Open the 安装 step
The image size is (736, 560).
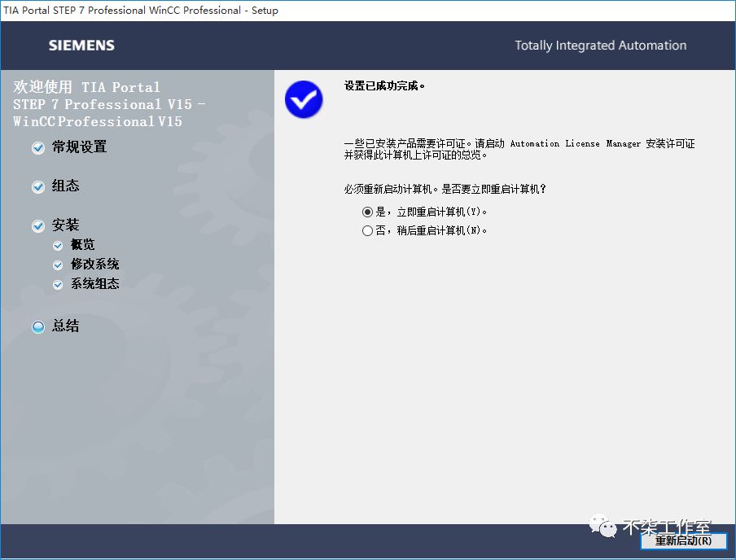tap(66, 225)
